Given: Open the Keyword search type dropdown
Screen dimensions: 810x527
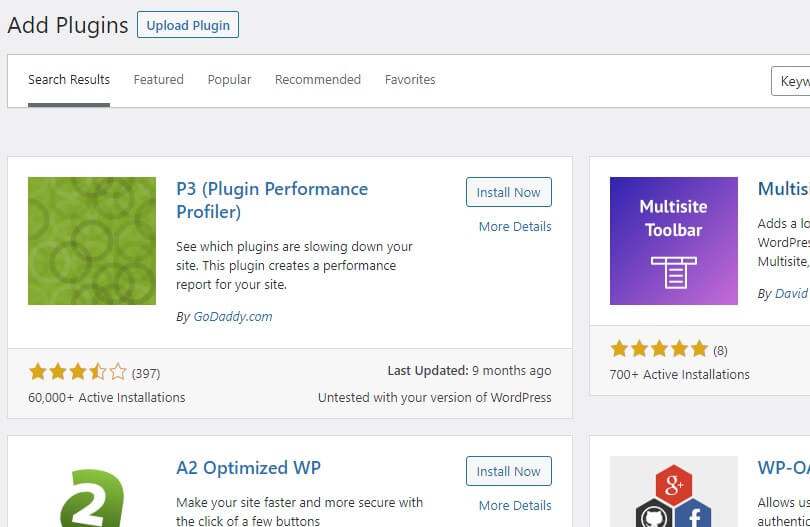Looking at the screenshot, I should click(x=790, y=81).
